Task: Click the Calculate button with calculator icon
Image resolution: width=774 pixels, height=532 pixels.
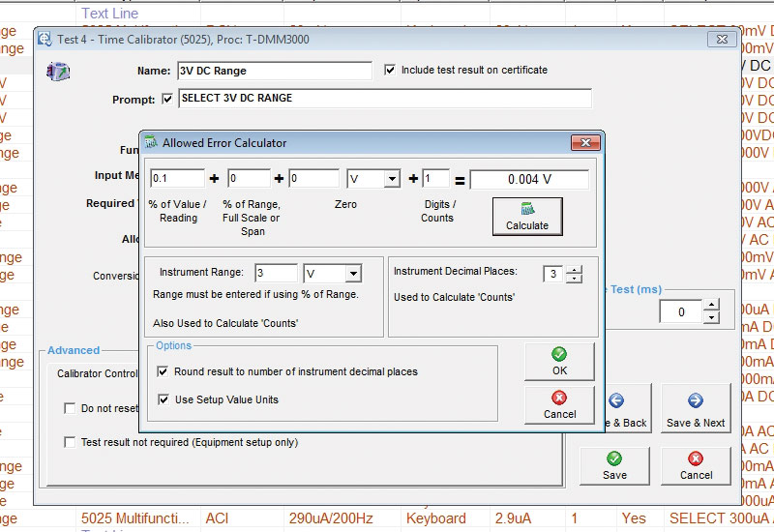Action: pyautogui.click(x=527, y=216)
